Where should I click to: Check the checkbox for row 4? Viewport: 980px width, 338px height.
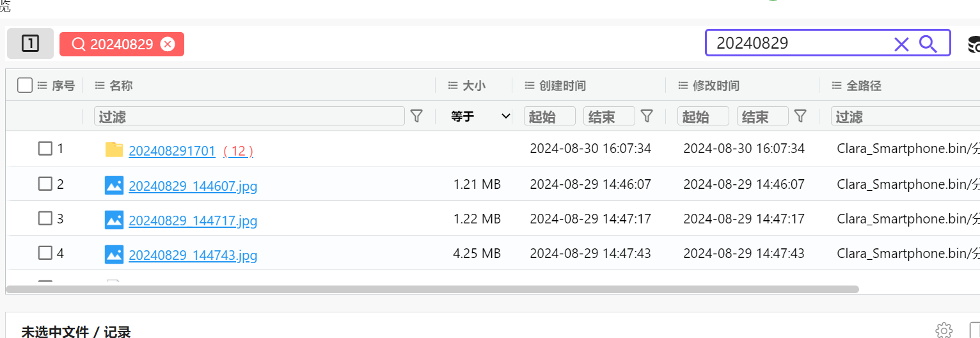pyautogui.click(x=45, y=253)
